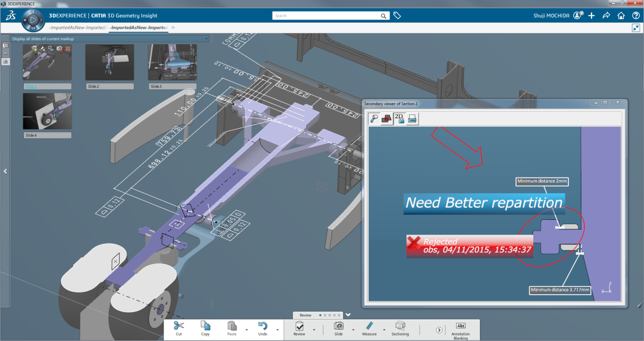
Task: Select the Measure tool
Action: point(369,328)
